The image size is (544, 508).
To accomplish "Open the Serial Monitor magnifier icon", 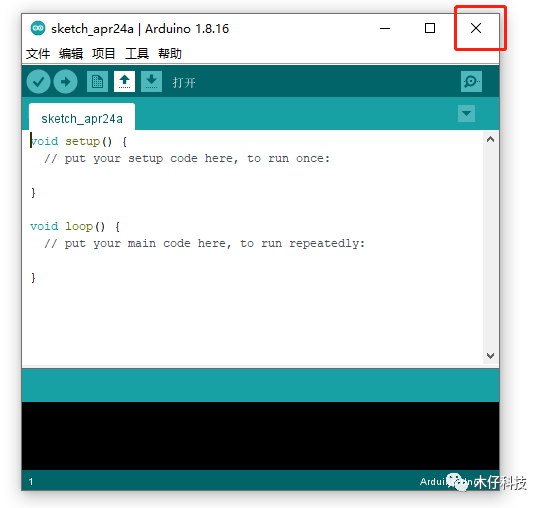I will [471, 82].
